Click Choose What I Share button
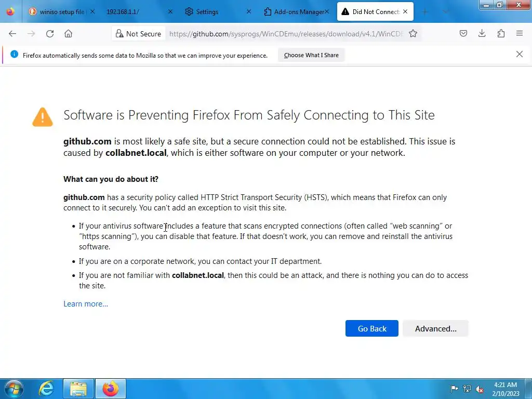532x399 pixels. click(x=311, y=55)
